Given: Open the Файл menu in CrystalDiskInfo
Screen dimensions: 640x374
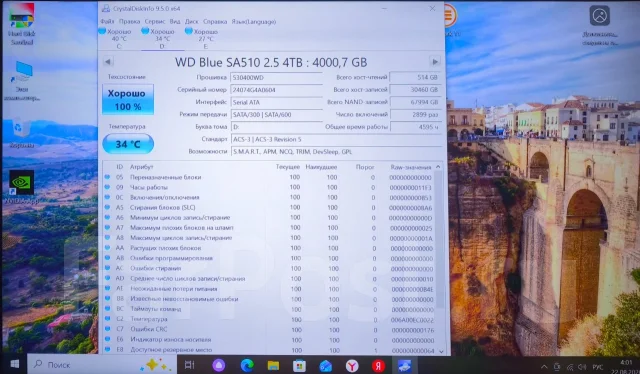Looking at the screenshot, I should 107,22.
